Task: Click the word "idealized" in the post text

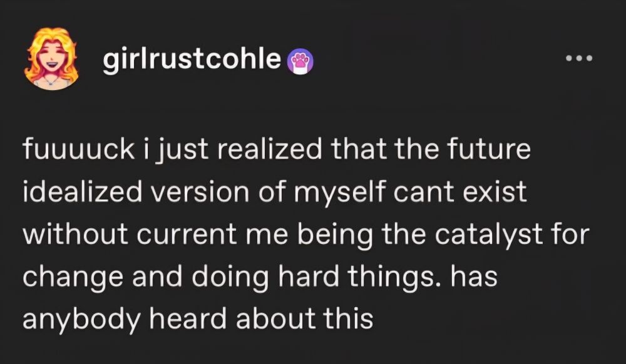Action: click(82, 191)
